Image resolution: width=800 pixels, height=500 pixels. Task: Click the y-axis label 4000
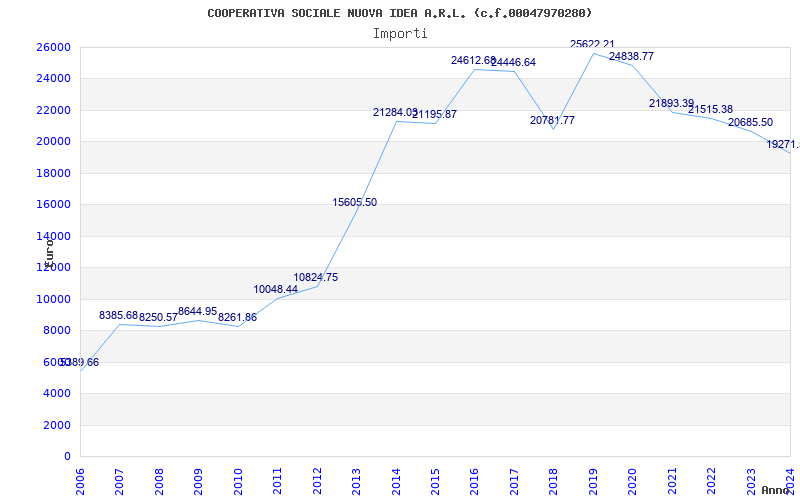click(x=57, y=393)
